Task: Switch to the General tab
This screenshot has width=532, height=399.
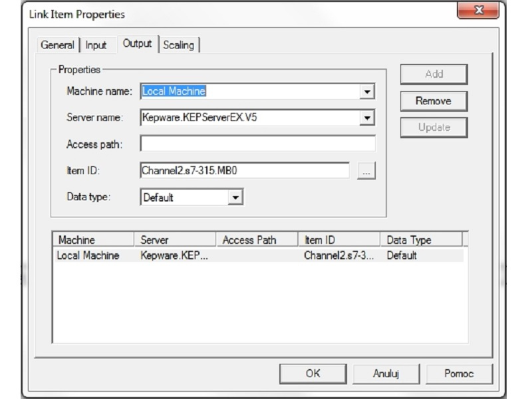Action: click(57, 45)
